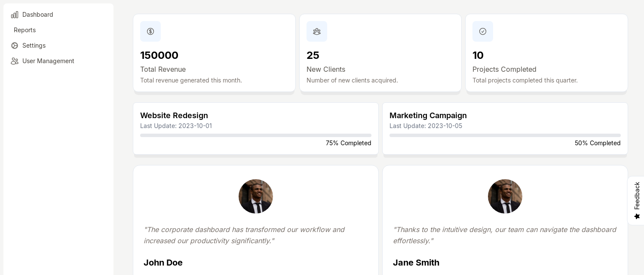Click the dollar icon on Total Revenue card
The width and height of the screenshot is (644, 275).
pos(150,31)
